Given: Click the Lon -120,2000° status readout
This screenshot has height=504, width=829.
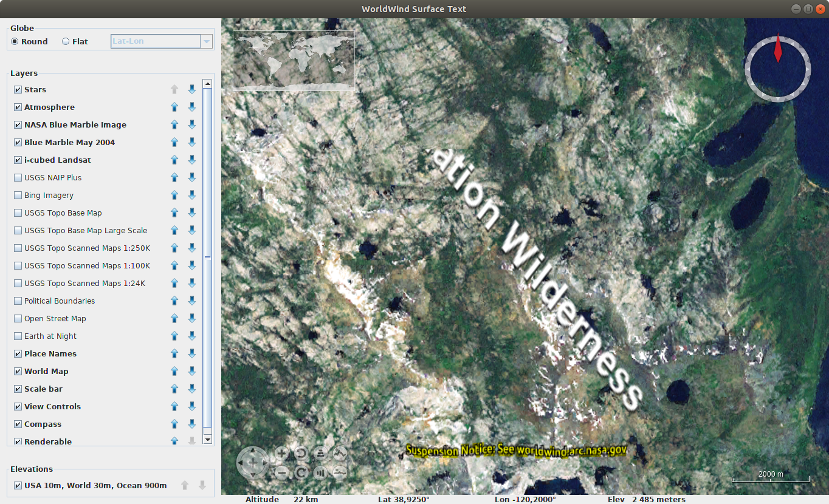Looking at the screenshot, I should click(x=526, y=499).
